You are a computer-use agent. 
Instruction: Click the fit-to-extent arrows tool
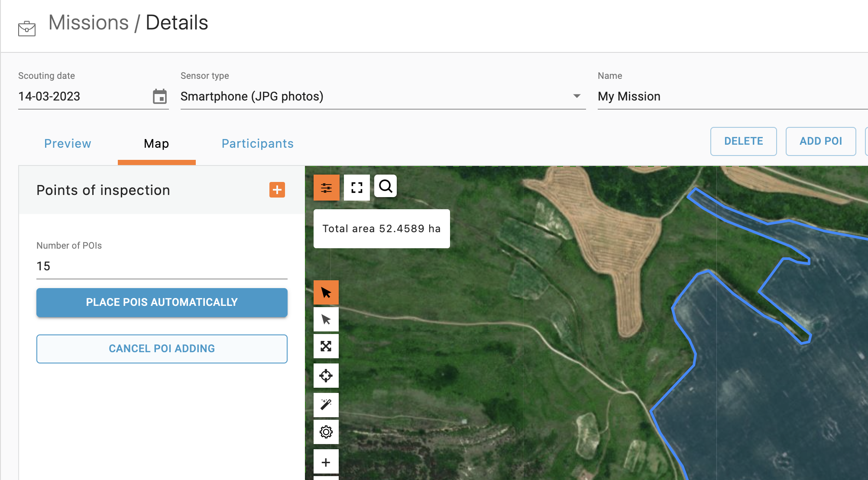coord(326,346)
